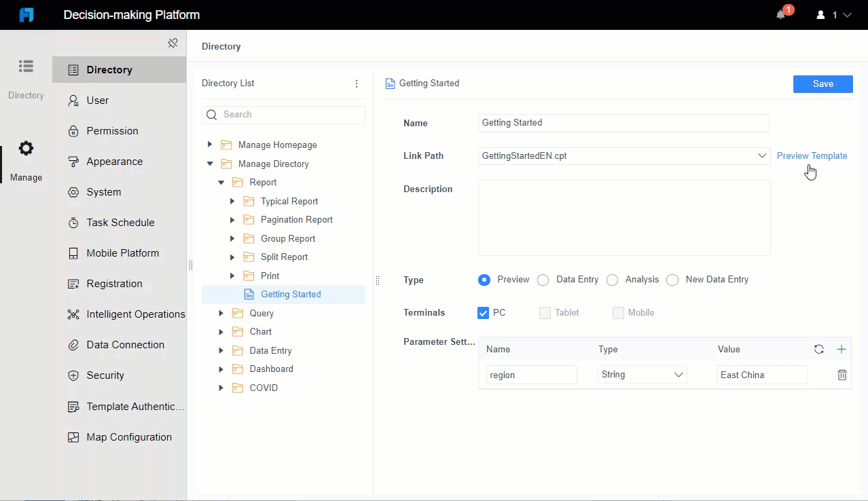Select Typical Report folder

point(283,201)
